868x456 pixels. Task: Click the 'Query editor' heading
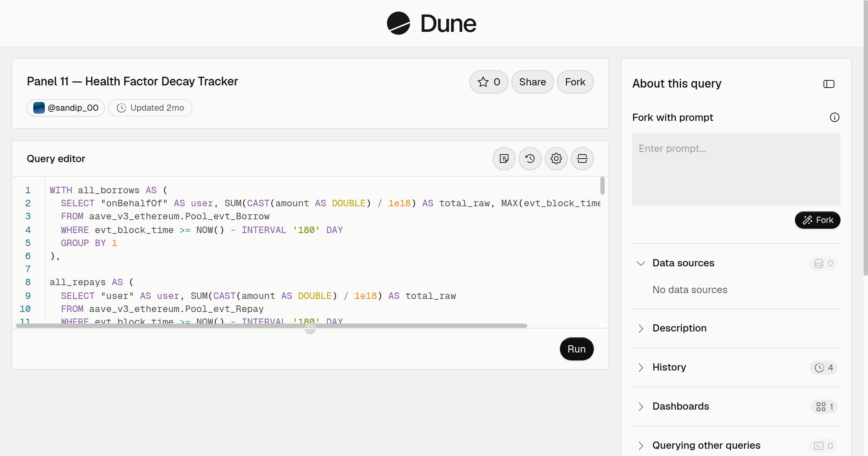[x=56, y=159]
